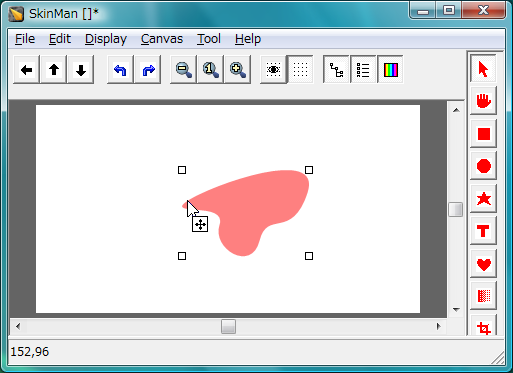Open the Canvas menu
Viewport: 513px width, 373px height.
click(x=162, y=39)
